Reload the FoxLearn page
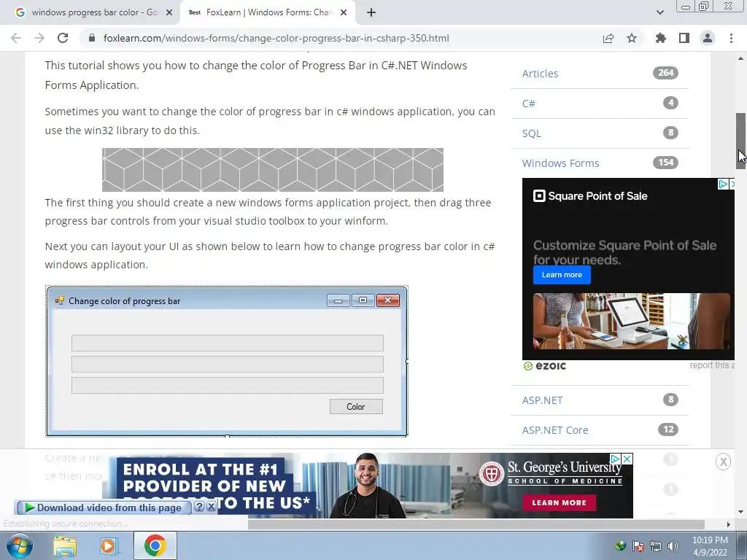This screenshot has width=747, height=560. click(x=63, y=38)
